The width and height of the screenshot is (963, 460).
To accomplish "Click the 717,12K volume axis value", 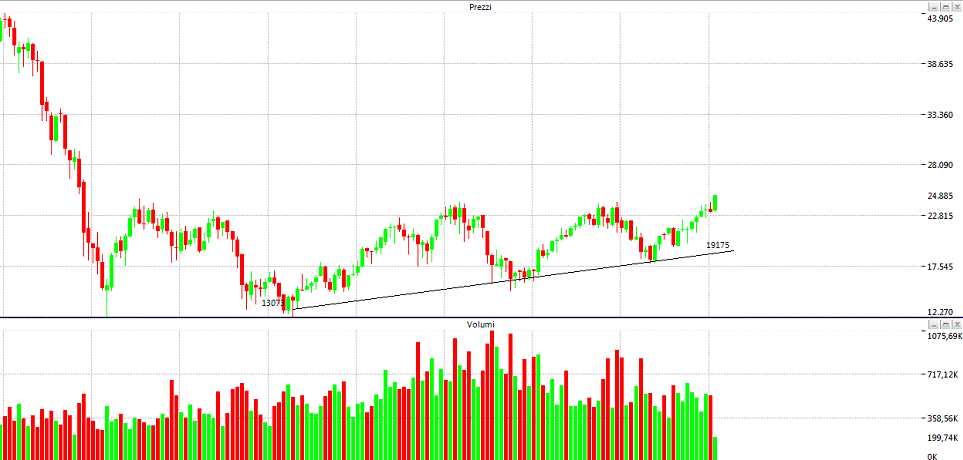I will [942, 375].
